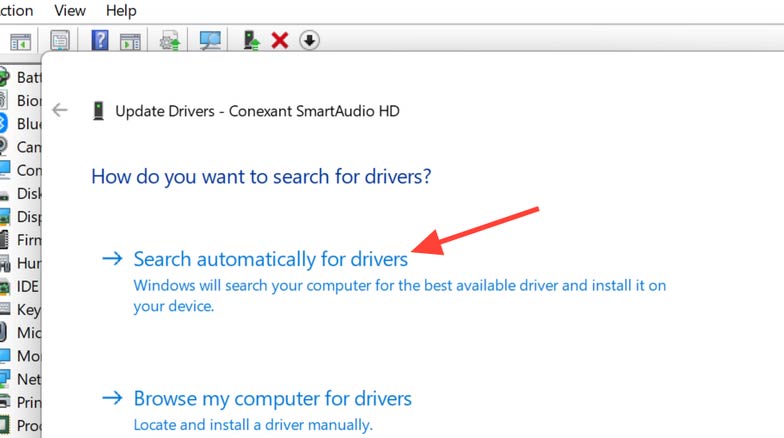Viewport: 784px width, 438px height.
Task: Open the partially visible Action menu
Action: (16, 10)
